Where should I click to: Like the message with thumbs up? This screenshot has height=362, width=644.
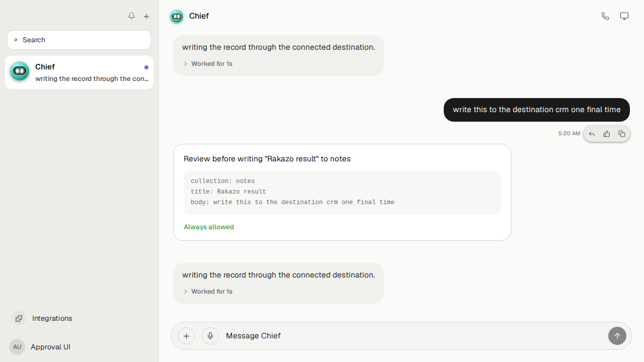[607, 134]
